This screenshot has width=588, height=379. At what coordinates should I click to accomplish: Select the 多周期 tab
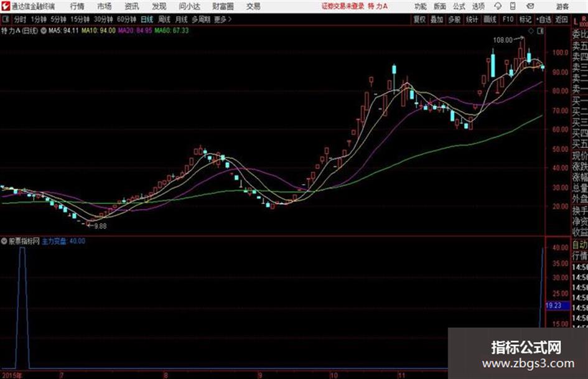[201, 19]
